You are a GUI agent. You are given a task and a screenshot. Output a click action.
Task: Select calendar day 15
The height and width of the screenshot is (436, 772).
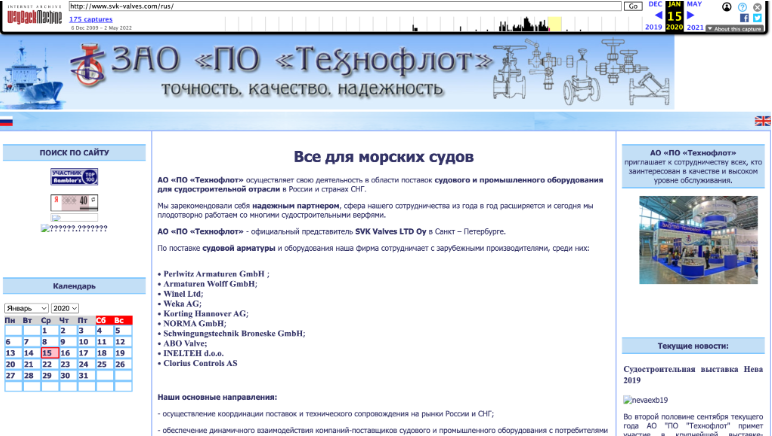tap(50, 353)
